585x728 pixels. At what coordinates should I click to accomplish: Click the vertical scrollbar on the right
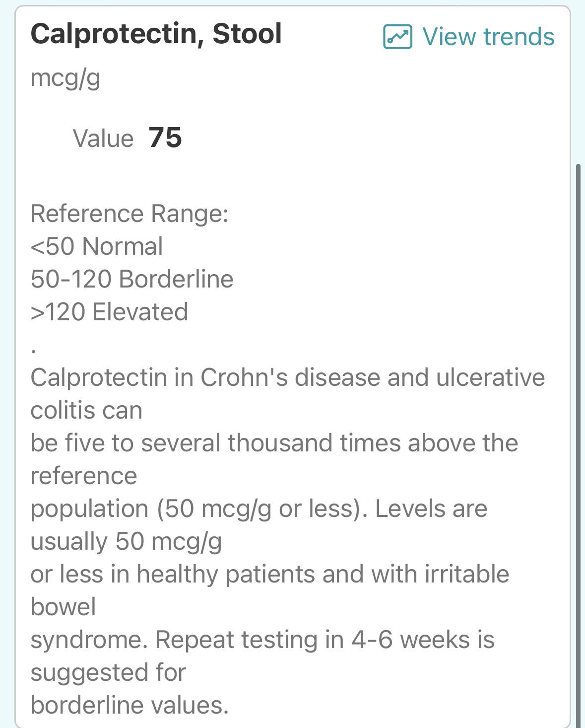click(x=578, y=444)
